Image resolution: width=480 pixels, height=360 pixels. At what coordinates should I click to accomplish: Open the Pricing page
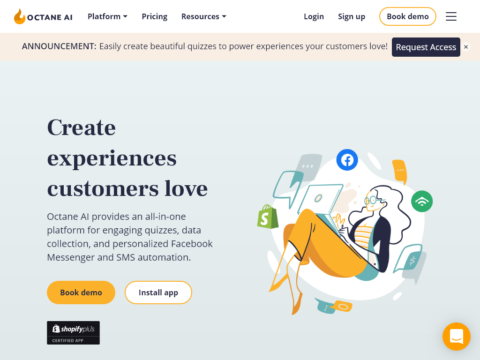click(154, 16)
